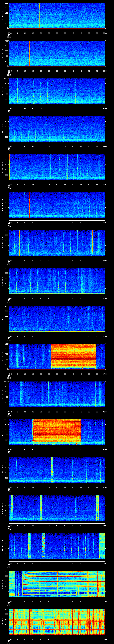Click the 14:52:00 start time label
The width and height of the screenshot is (114, 644).
pos(9,601)
